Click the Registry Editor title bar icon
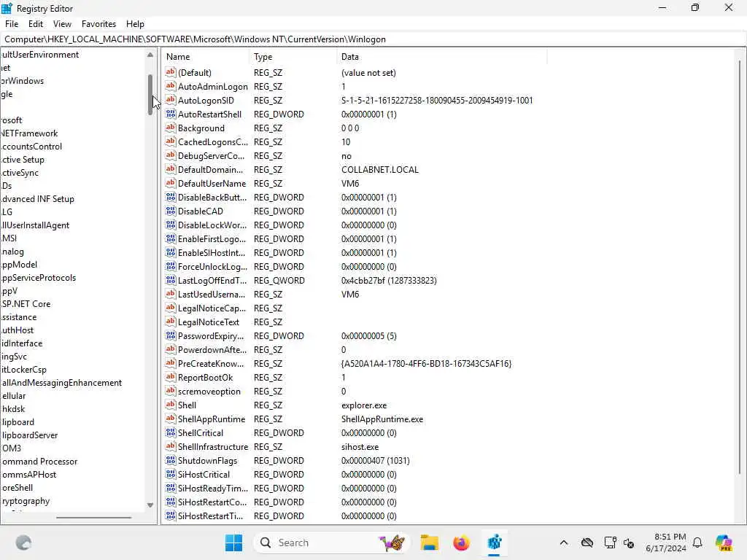This screenshot has height=560, width=747. pos(7,8)
